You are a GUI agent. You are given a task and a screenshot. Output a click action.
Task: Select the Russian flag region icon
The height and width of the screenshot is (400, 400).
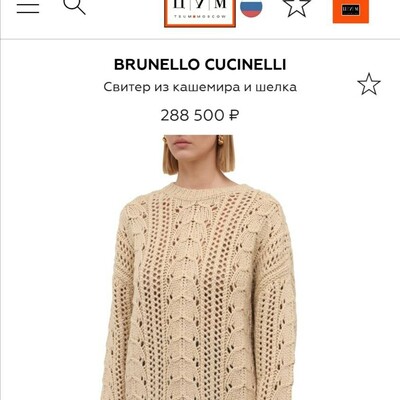coord(251,8)
